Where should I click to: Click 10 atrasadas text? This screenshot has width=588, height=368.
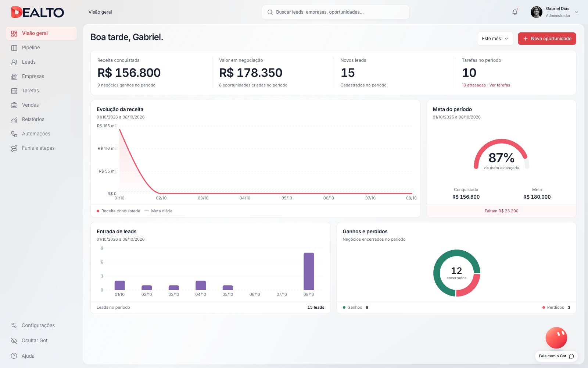tap(474, 85)
